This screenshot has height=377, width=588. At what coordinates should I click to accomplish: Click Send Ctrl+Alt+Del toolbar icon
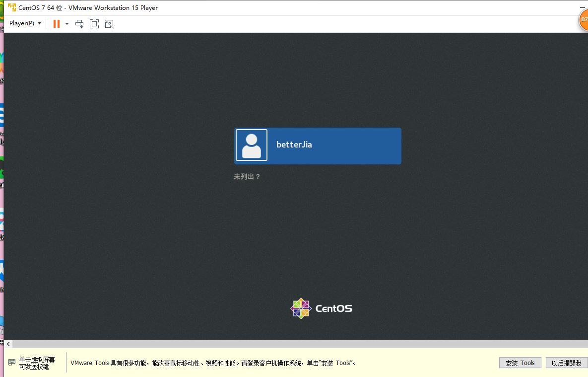(x=79, y=24)
